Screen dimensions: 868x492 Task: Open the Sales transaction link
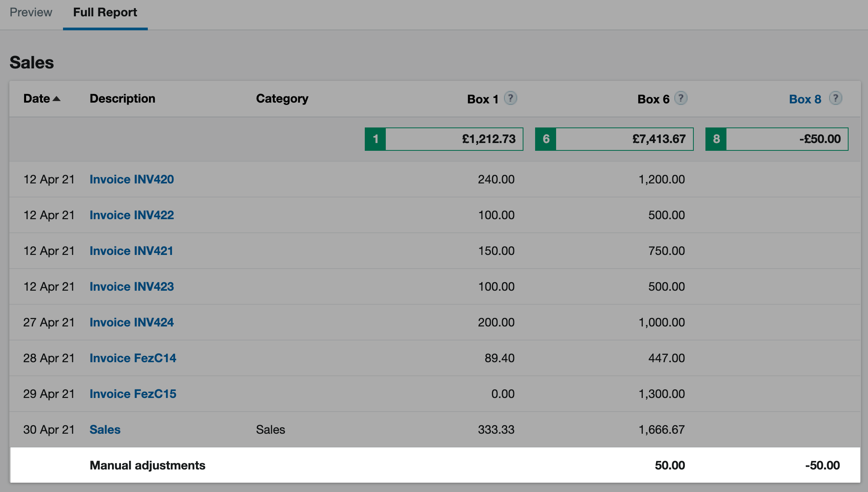[105, 429]
